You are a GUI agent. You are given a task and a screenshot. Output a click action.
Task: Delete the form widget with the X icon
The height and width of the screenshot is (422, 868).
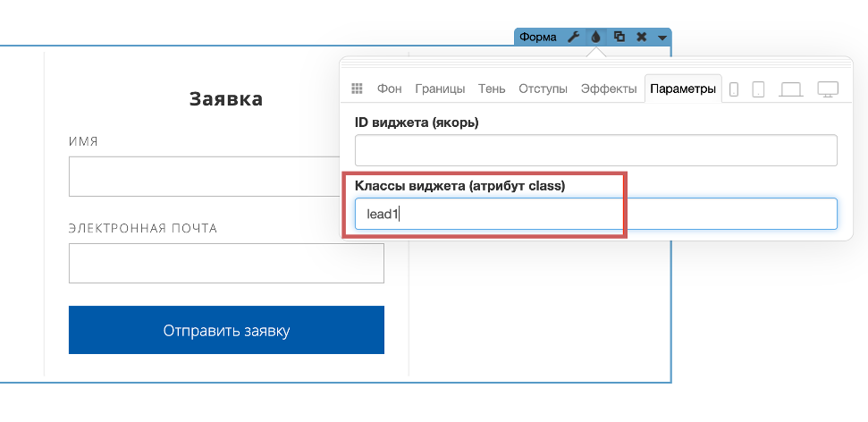click(x=641, y=37)
